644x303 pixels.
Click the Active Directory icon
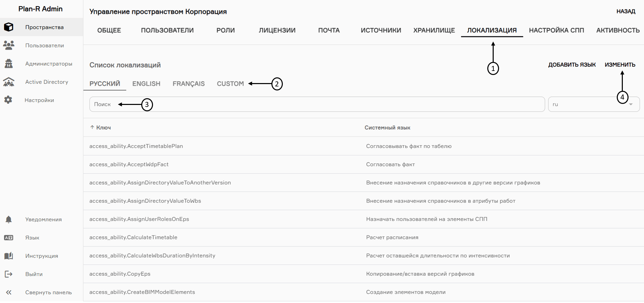pos(9,82)
